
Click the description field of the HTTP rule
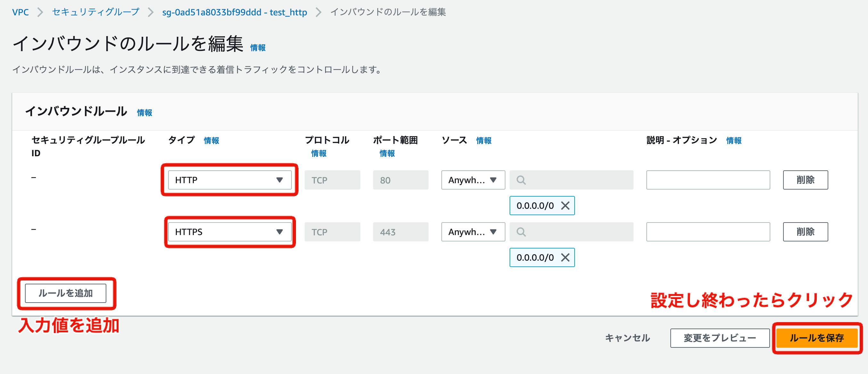click(708, 180)
